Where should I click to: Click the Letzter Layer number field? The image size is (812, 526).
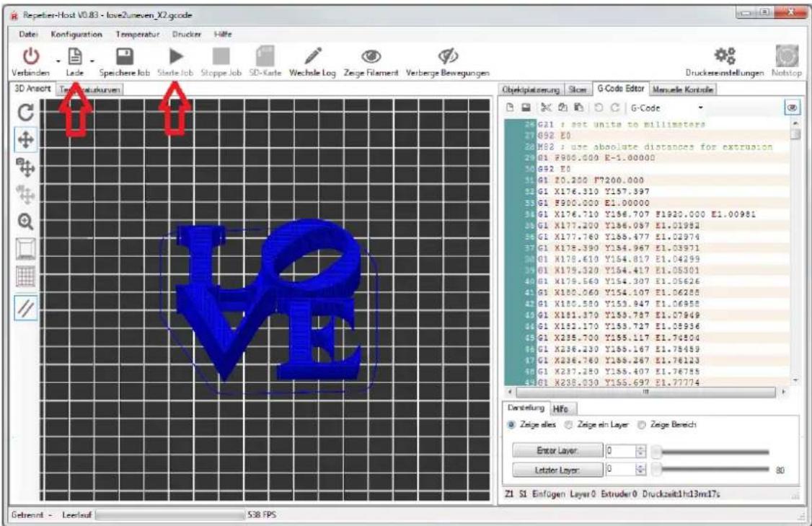coord(620,470)
